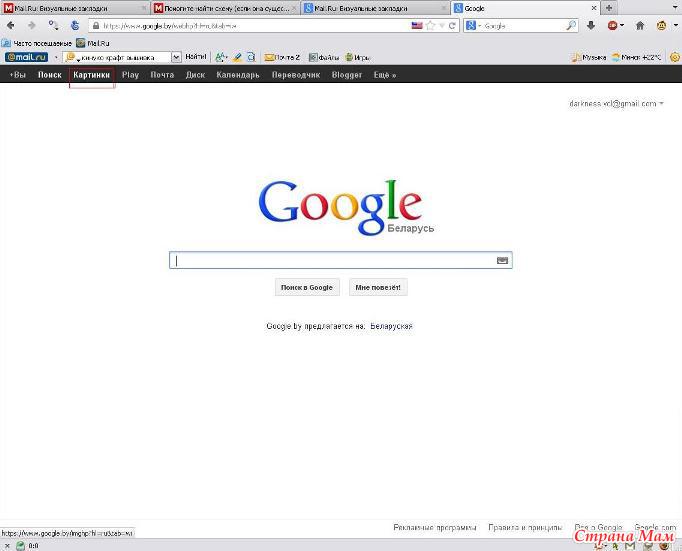This screenshot has width=682, height=551.
Task: Click the highlighter pencil icon on Mail.ru toolbar
Action: [237, 57]
